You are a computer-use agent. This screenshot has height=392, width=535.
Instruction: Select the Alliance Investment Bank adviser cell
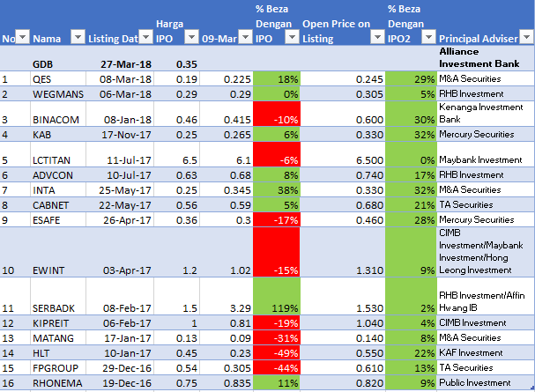(486, 58)
